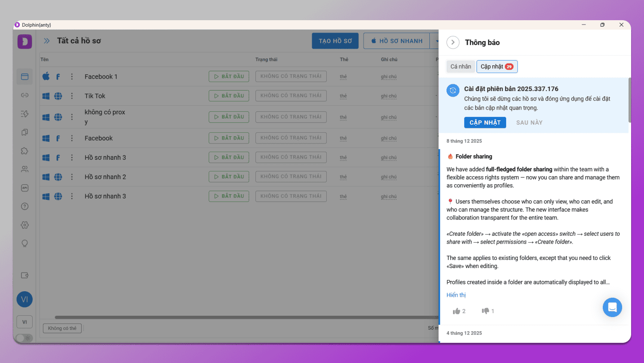Click thẻ cell in Hồ sơ nhanh 2 row

343,177
